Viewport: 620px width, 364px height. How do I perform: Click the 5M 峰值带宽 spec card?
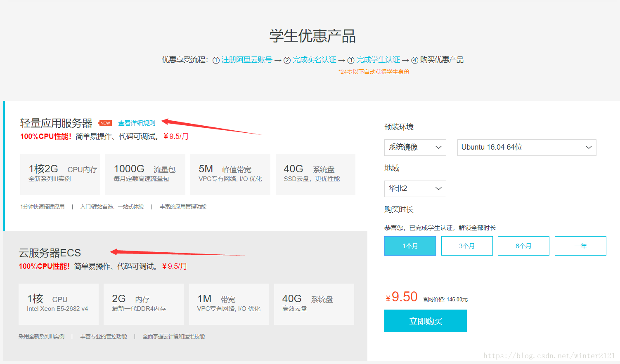(x=230, y=174)
